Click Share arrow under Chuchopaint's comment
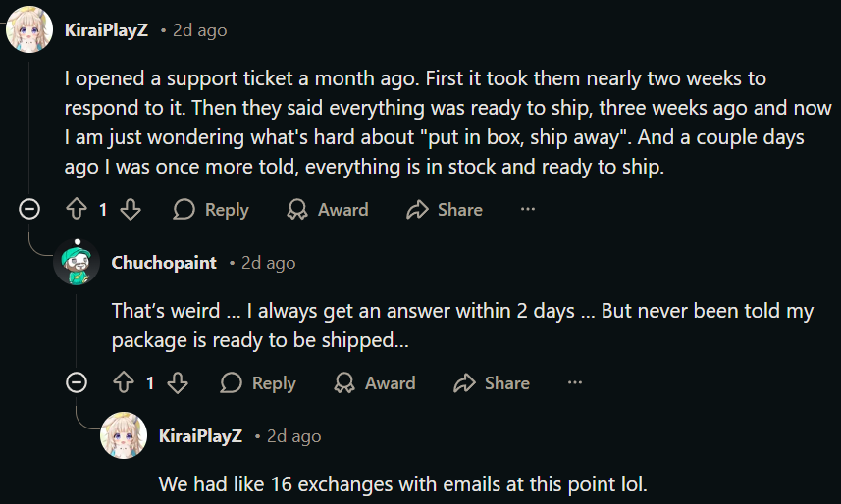841x504 pixels. point(464,382)
